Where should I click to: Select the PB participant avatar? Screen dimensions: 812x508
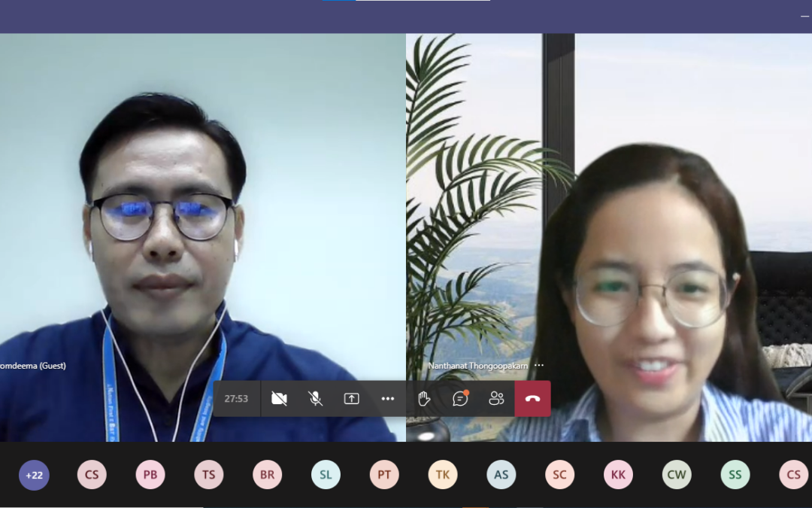(150, 475)
